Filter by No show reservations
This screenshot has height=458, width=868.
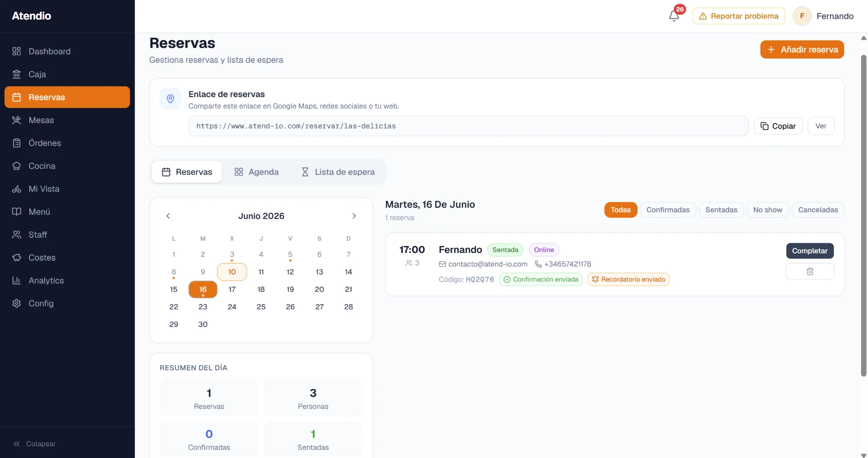[768, 210]
